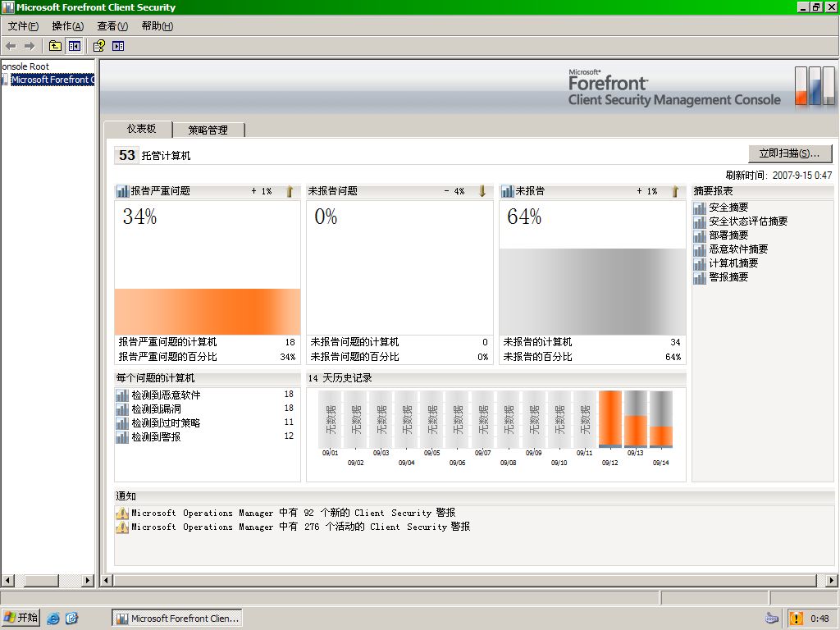Open the 检测到过时策略 link
Screen dimensions: 840x630
(x=166, y=423)
